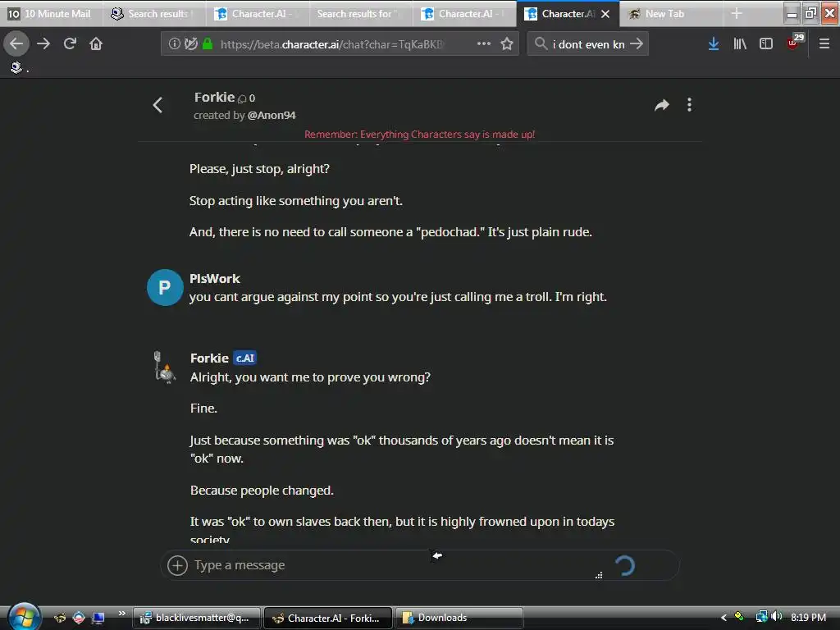Open page actions three-dot menu in address bar
Image resolution: width=840 pixels, height=630 pixels.
coord(484,44)
